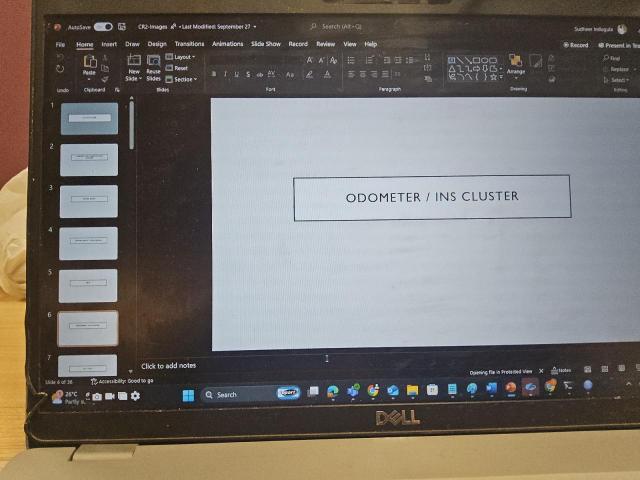This screenshot has width=640, height=480.
Task: Click the Copy icon in Clipboard group
Action: [x=105, y=68]
